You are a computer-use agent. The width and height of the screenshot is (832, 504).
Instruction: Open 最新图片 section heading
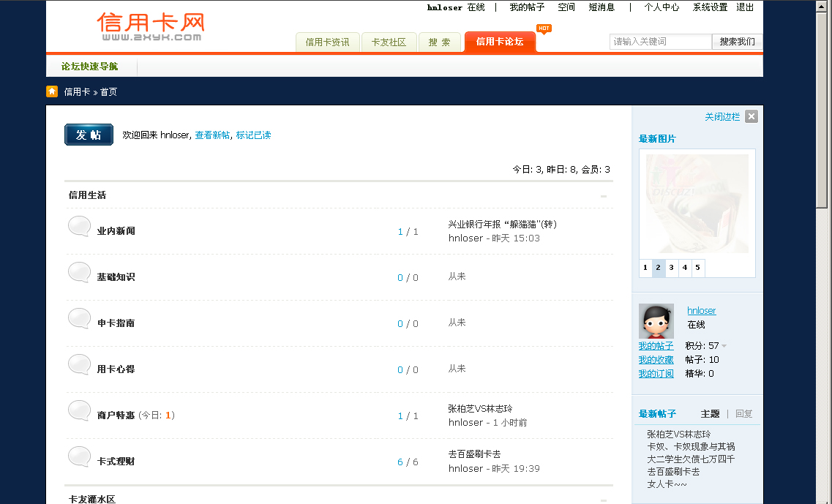tap(657, 139)
